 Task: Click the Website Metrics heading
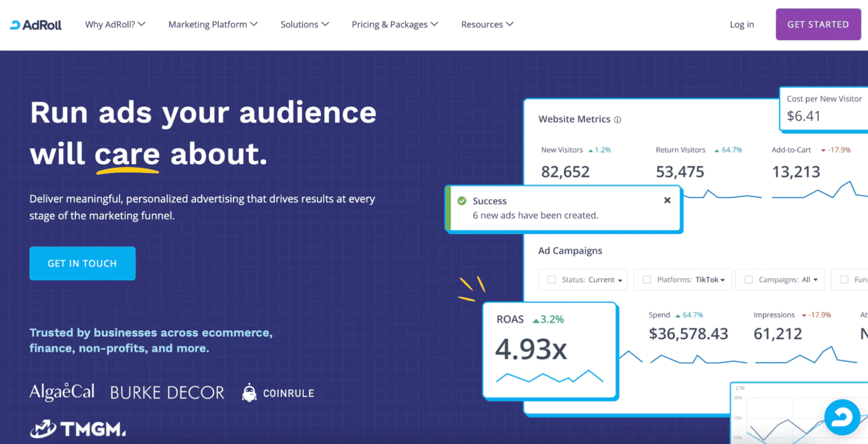[574, 119]
